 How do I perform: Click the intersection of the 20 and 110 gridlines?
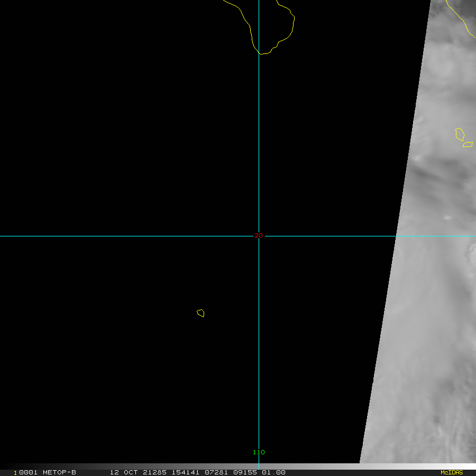click(x=259, y=236)
